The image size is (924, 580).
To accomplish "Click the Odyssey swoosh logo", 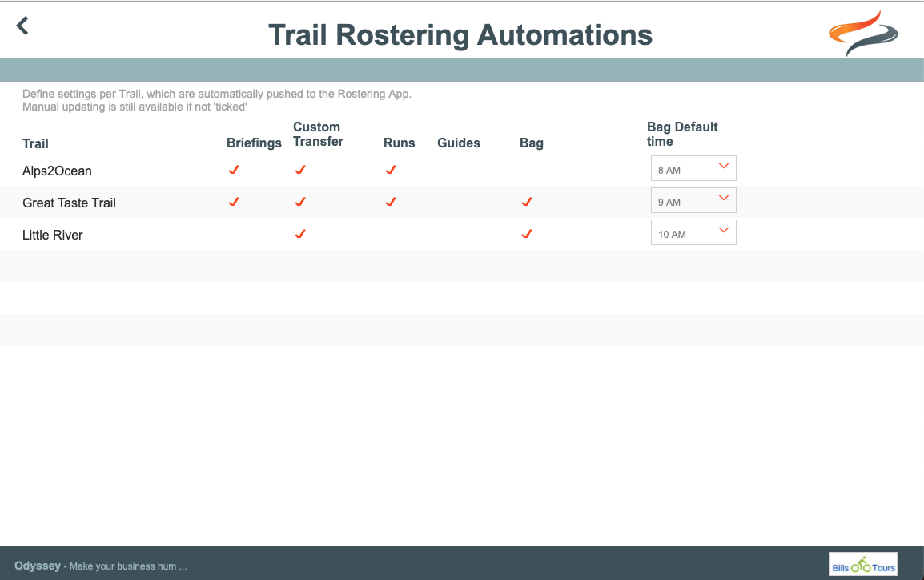I will pos(863,34).
